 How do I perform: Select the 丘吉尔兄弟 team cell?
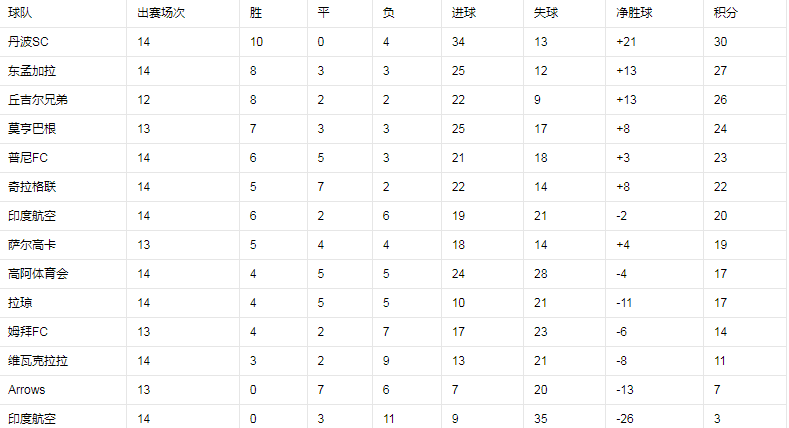pyautogui.click(x=38, y=100)
